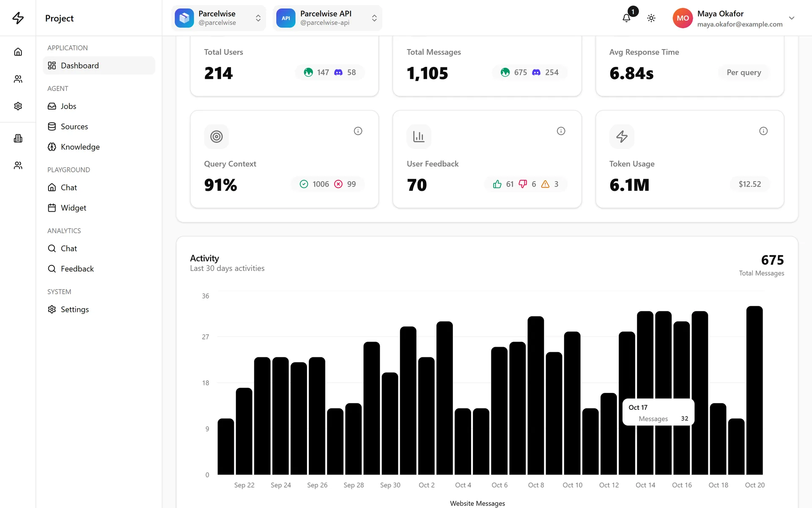Click the green check icon next to 1006

pyautogui.click(x=304, y=184)
